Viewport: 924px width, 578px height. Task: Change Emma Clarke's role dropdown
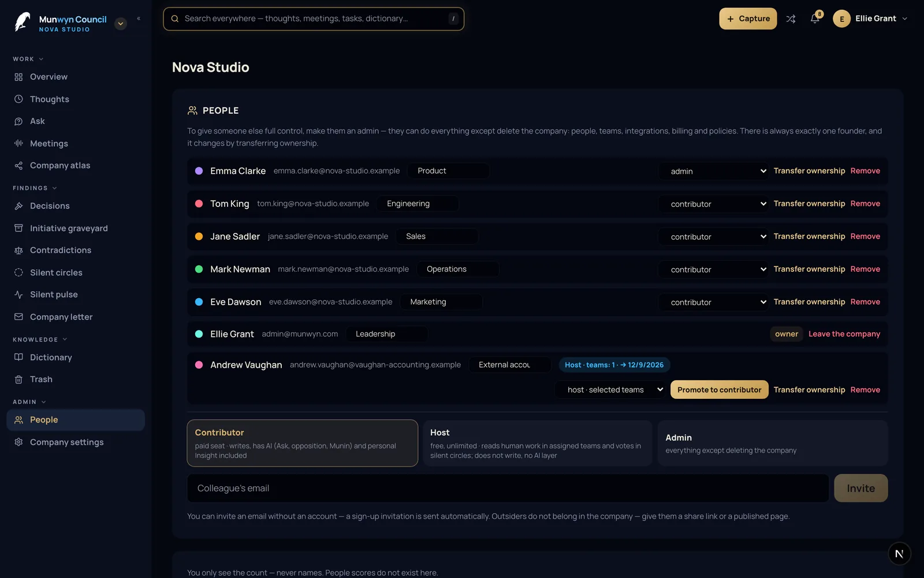click(714, 171)
